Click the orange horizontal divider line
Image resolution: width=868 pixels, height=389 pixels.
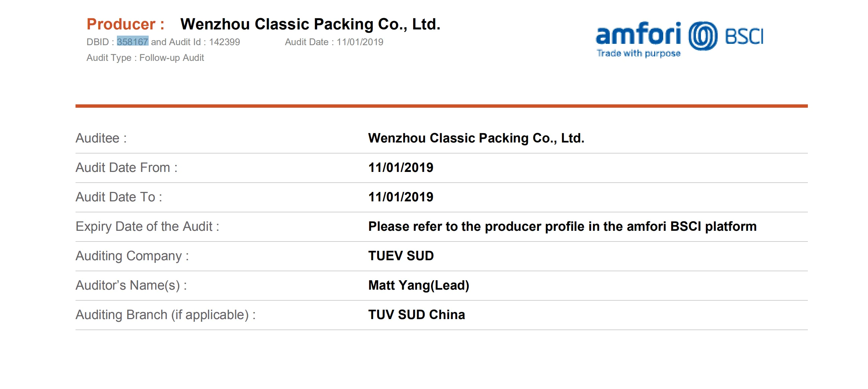441,106
